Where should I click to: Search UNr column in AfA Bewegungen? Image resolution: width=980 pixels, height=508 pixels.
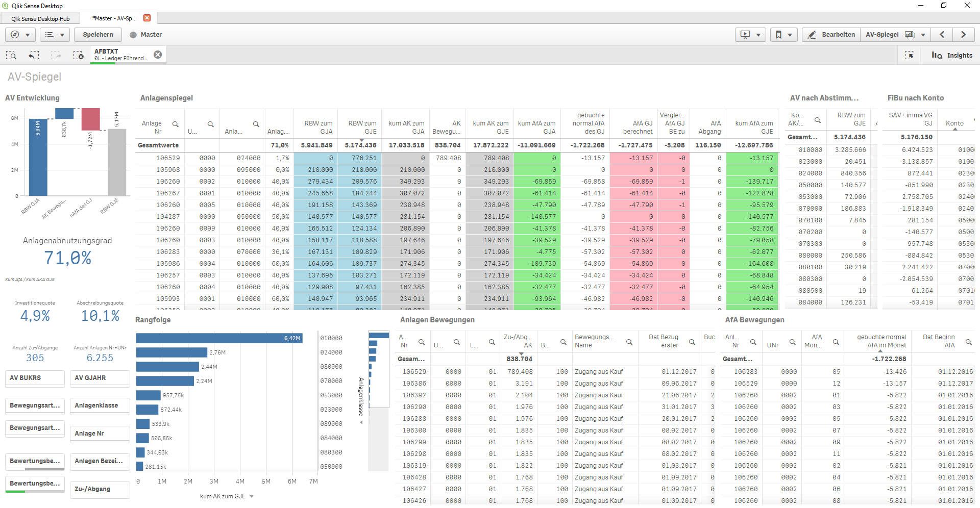(x=793, y=342)
